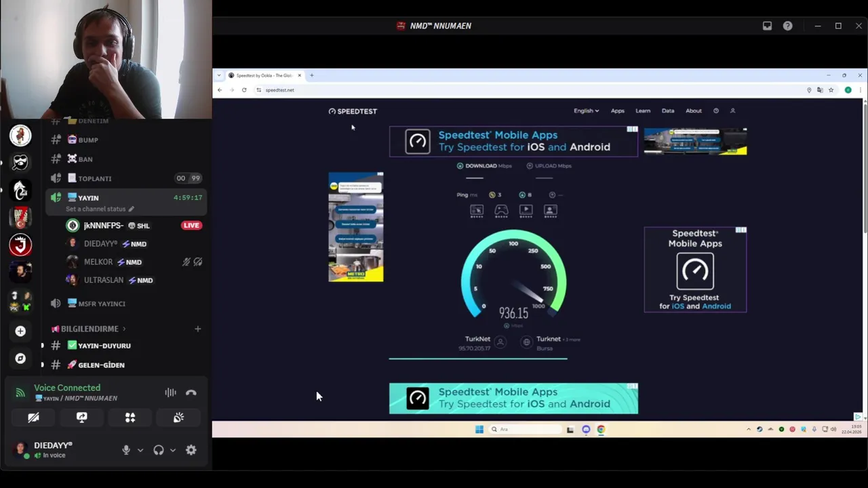This screenshot has height=488, width=868.
Task: Click location permission icon in address bar
Action: [809, 90]
